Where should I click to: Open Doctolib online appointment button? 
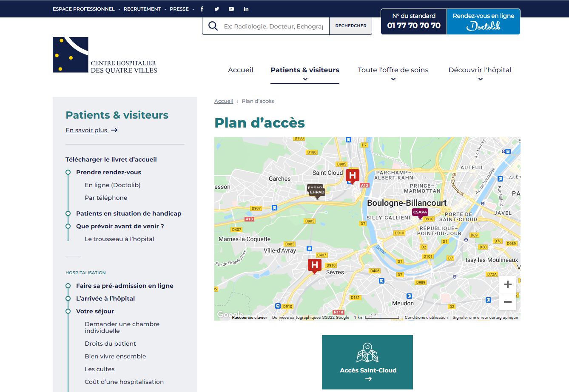483,22
